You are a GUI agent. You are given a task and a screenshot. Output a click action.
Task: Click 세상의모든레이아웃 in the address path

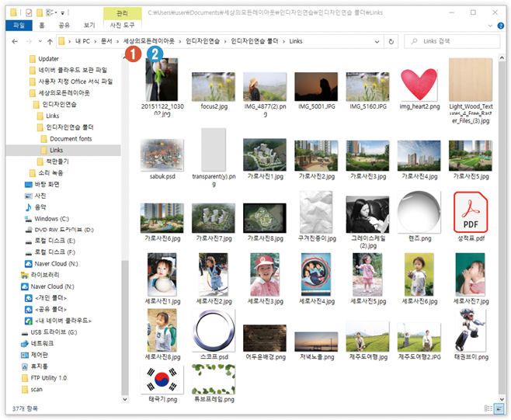pyautogui.click(x=149, y=41)
